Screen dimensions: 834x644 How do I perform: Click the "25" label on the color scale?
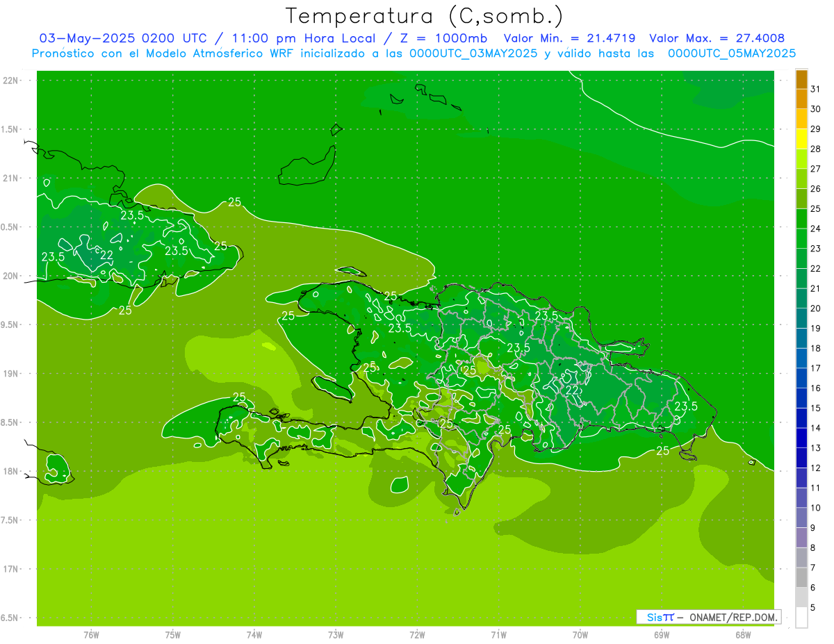tap(816, 208)
